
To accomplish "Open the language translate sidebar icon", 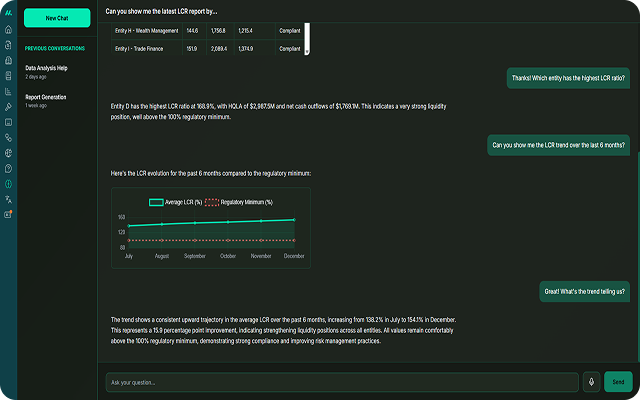I will click(8, 199).
